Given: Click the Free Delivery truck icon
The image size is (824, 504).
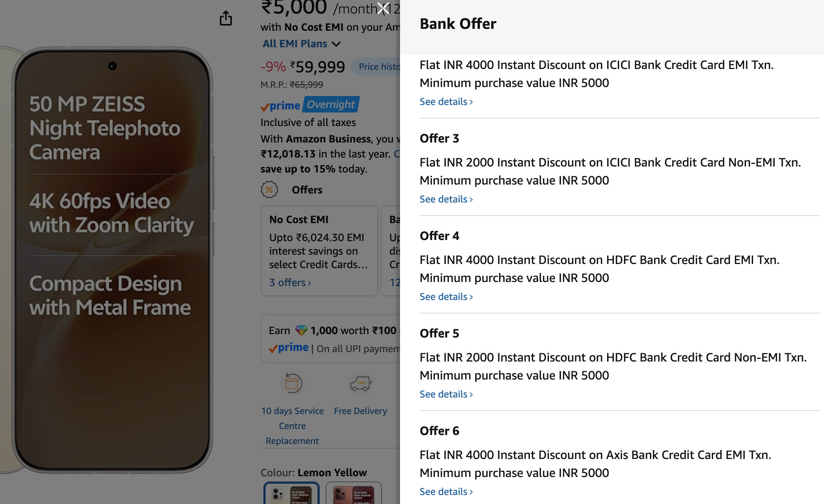Looking at the screenshot, I should coord(361,384).
